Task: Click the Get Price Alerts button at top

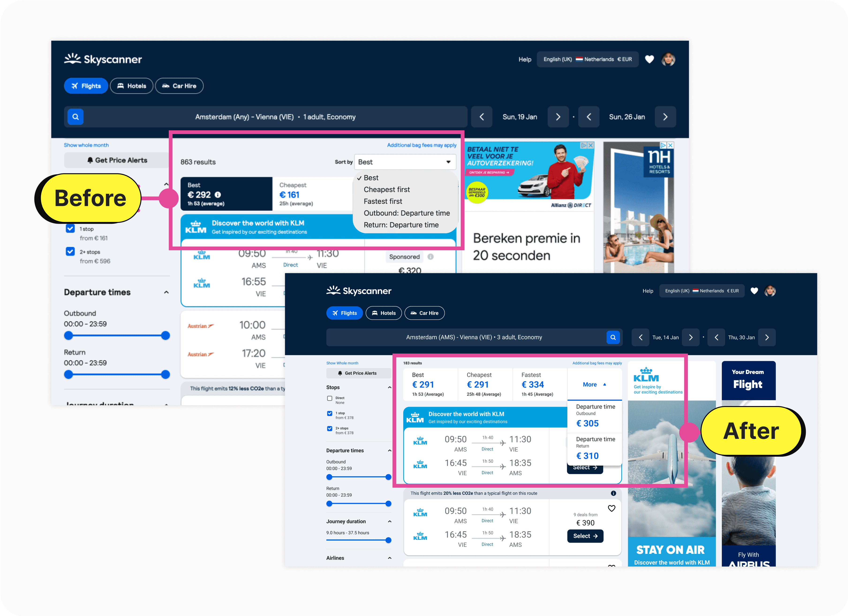Action: pyautogui.click(x=117, y=160)
